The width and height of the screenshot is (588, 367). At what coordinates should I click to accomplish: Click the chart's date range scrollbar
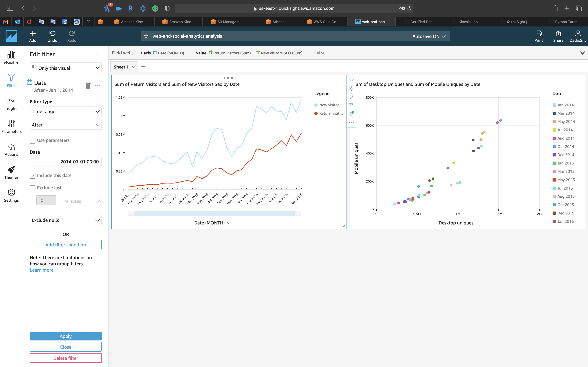tap(214, 213)
